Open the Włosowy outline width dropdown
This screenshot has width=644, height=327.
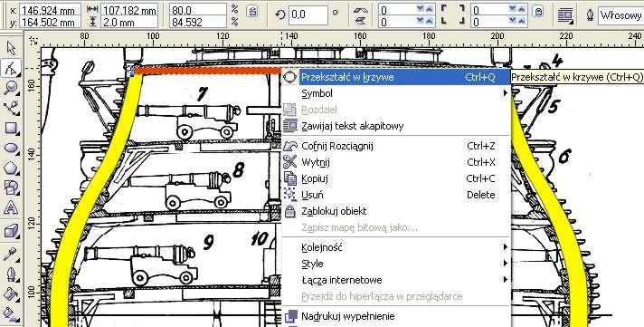tap(620, 15)
